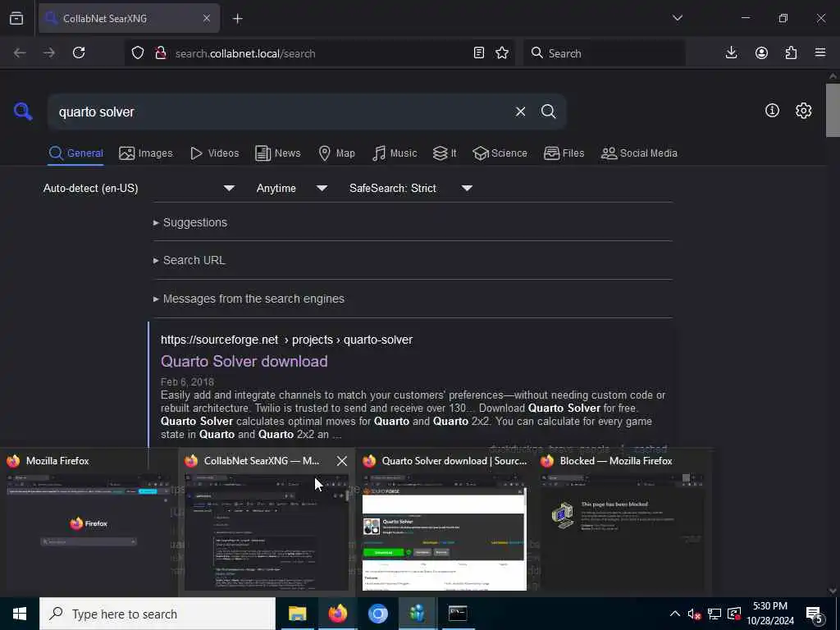Close the CollabNet SearXNG browser tab
Viewport: 840px width, 630px height.
tap(206, 18)
